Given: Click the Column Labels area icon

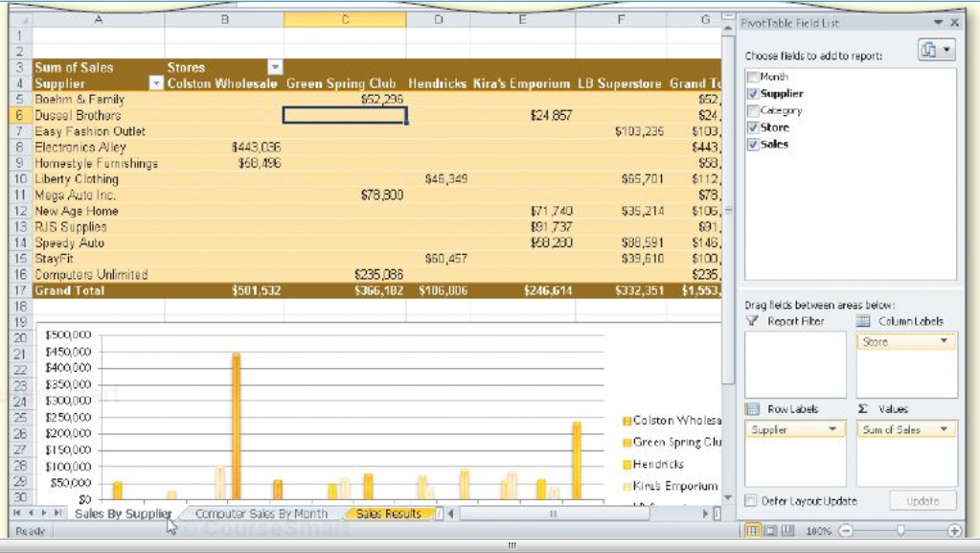Looking at the screenshot, I should (863, 321).
